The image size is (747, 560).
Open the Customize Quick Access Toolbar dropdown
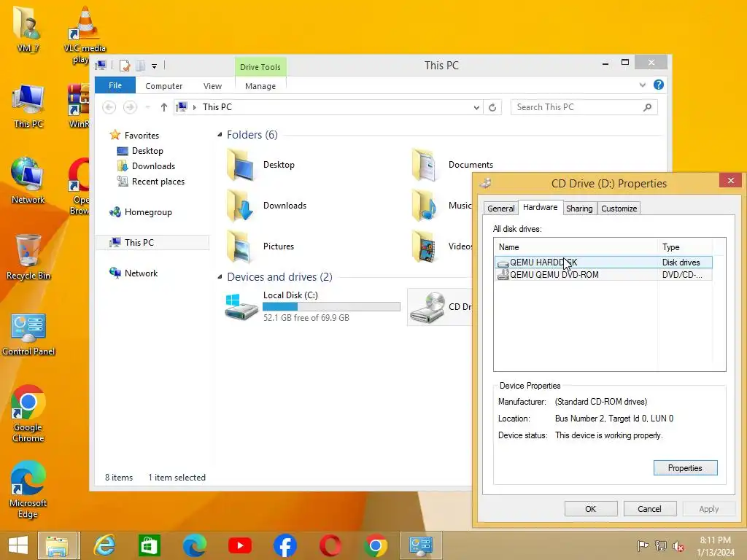[155, 66]
